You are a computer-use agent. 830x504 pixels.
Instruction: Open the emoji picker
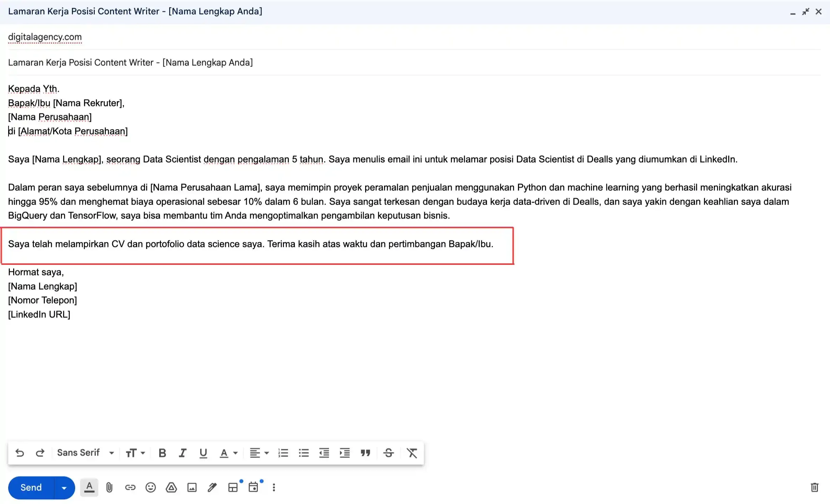click(151, 487)
